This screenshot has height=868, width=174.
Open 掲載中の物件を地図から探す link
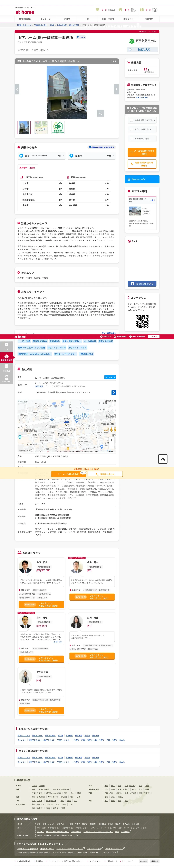point(102,147)
